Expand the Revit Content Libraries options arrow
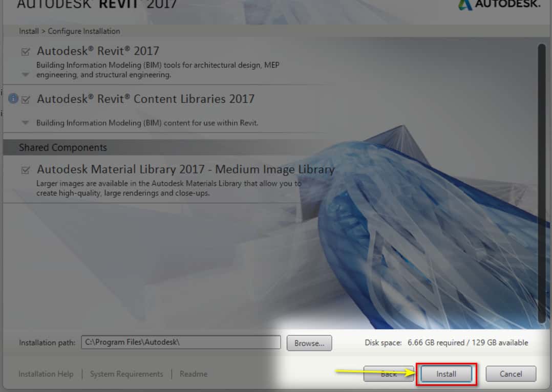The width and height of the screenshot is (552, 392). click(26, 123)
